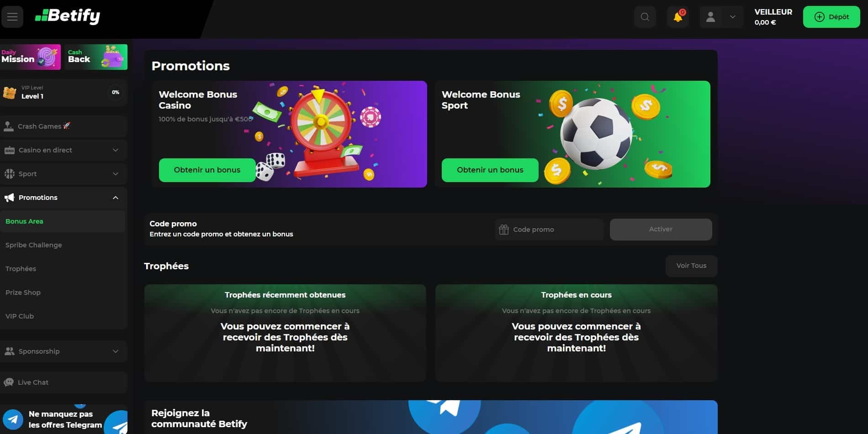Image resolution: width=868 pixels, height=434 pixels.
Task: Open the Daily Mission banner
Action: (30, 57)
